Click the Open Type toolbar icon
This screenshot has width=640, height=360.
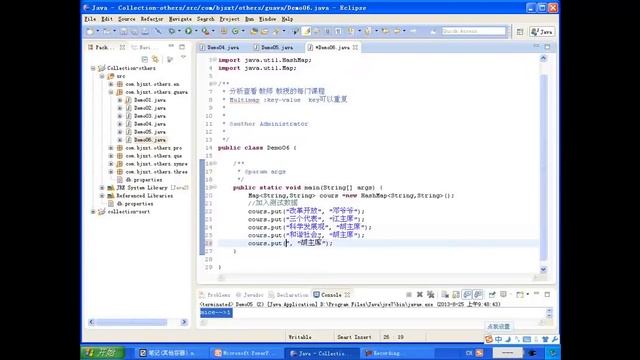(x=254, y=31)
